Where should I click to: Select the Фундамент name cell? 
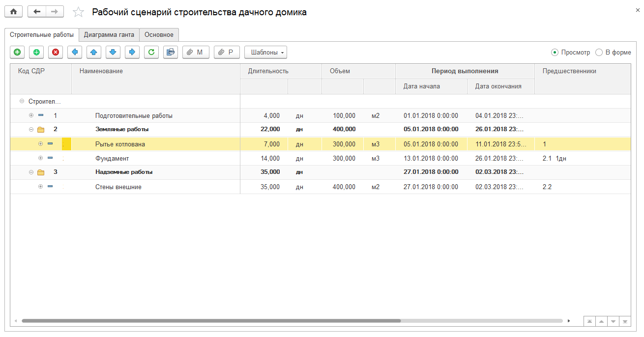pyautogui.click(x=156, y=159)
